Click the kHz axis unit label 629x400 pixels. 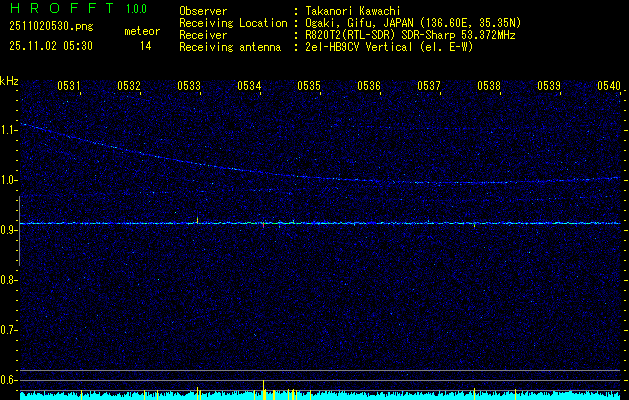(9, 81)
